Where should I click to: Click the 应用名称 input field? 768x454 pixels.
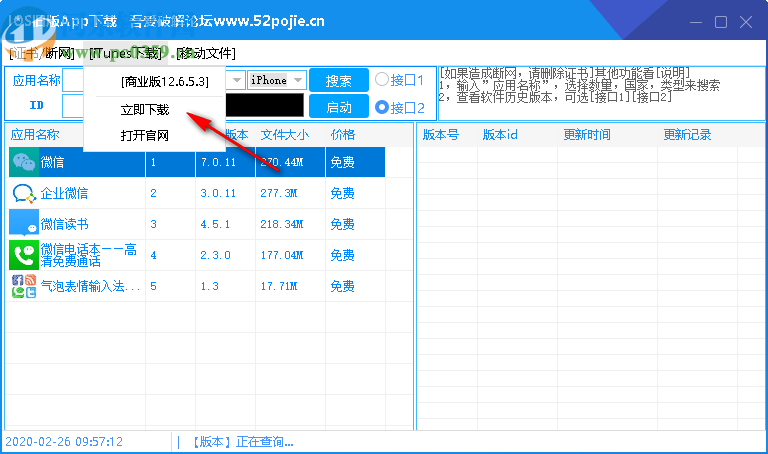tap(73, 80)
